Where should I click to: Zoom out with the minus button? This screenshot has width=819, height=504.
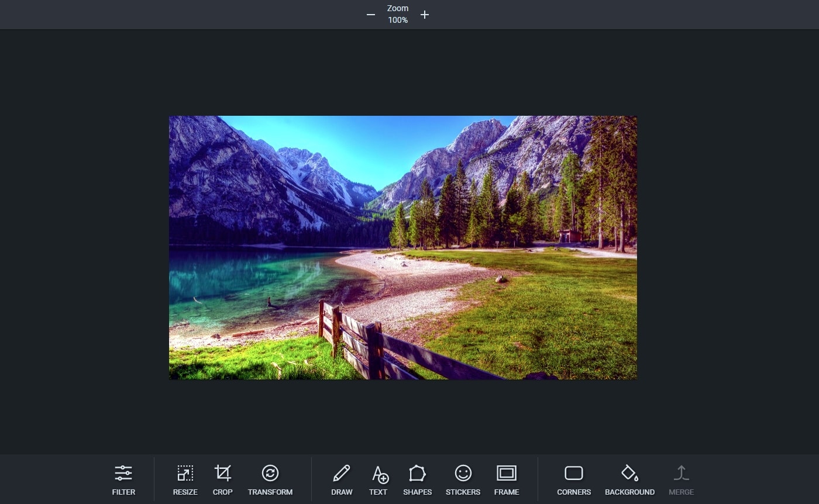tap(371, 15)
